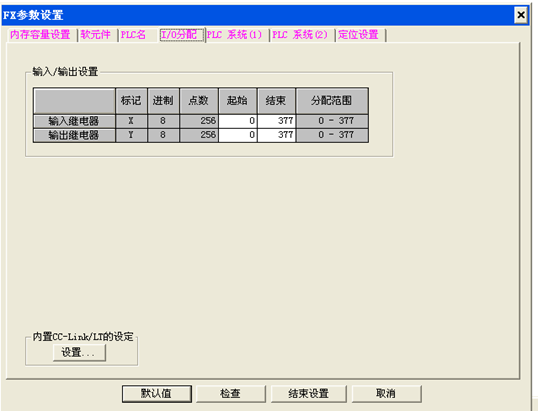
Task: Click the 结束 column header
Action: click(276, 101)
